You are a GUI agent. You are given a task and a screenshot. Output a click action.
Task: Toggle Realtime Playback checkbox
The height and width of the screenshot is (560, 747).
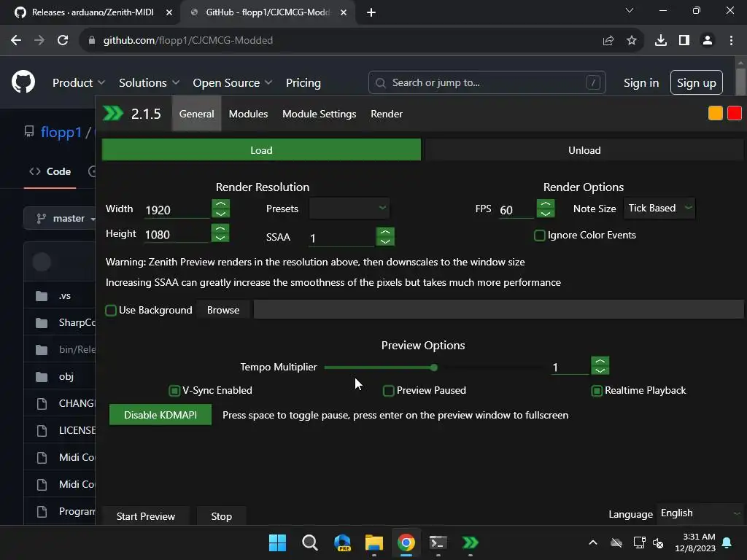tap(597, 391)
